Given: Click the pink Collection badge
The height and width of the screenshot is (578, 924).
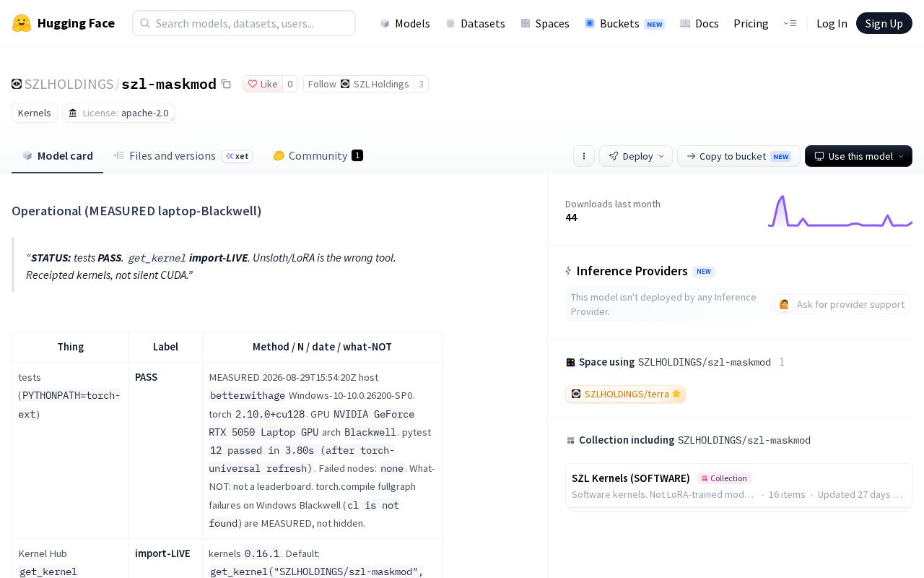Looking at the screenshot, I should tap(724, 478).
